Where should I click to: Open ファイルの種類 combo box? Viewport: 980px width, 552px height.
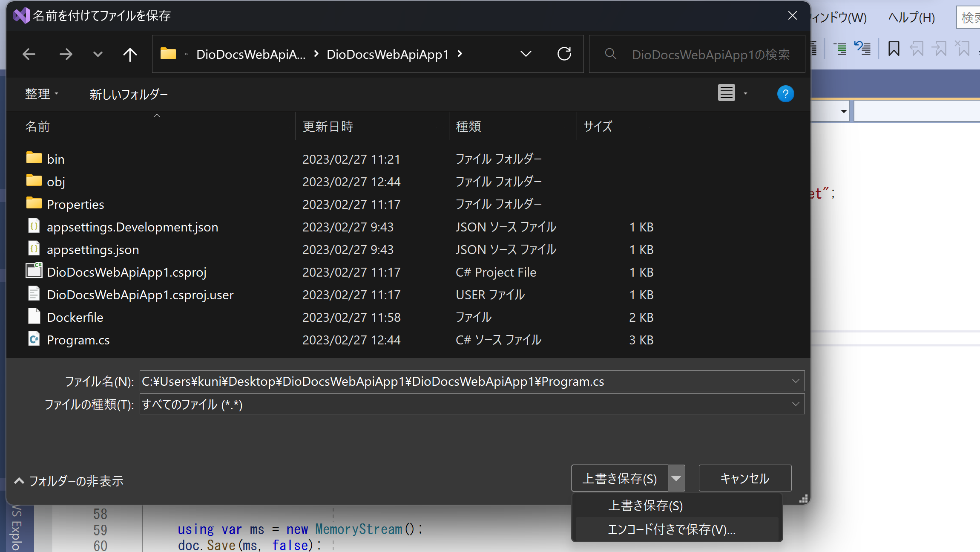click(472, 404)
